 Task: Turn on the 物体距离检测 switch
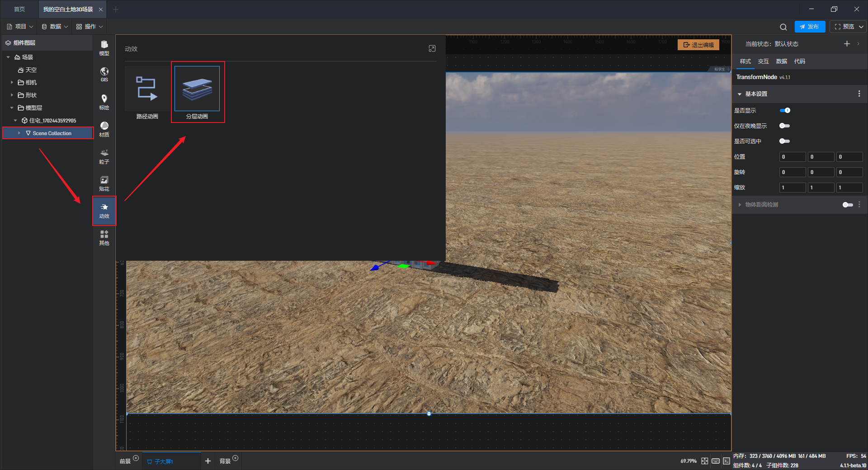pos(848,205)
